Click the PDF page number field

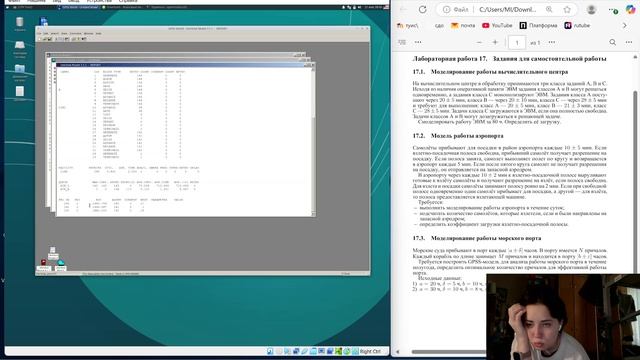[517, 42]
